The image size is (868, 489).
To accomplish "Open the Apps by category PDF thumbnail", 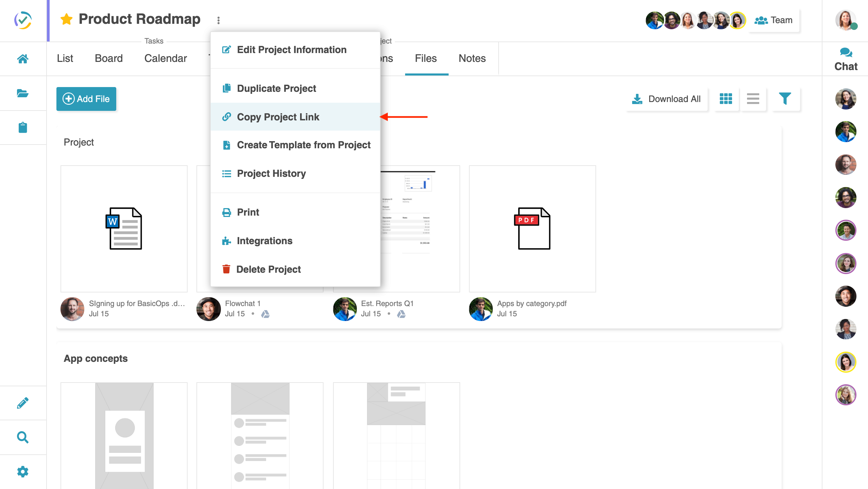I will (x=532, y=229).
